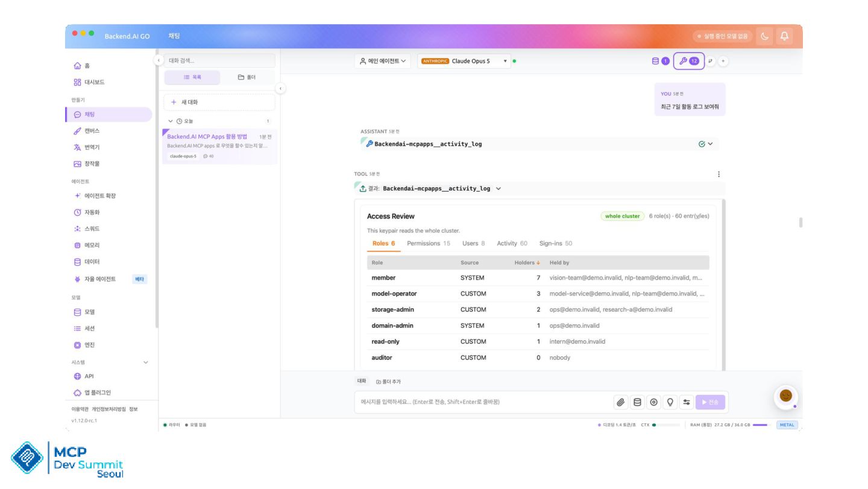The image size is (868, 489).
Task: Open tools wrench button showing 12
Action: [x=688, y=61]
